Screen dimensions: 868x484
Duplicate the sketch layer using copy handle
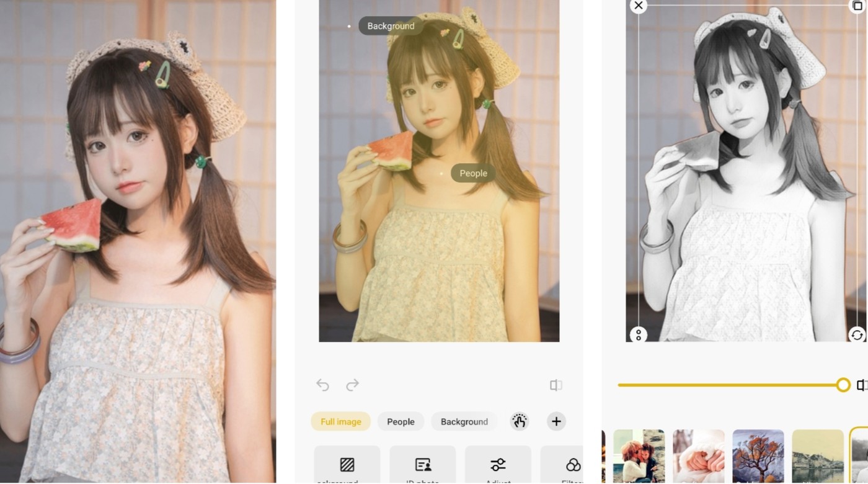point(857,6)
